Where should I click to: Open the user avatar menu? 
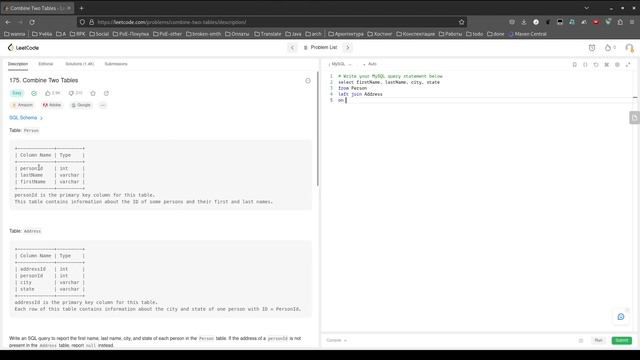[629, 48]
